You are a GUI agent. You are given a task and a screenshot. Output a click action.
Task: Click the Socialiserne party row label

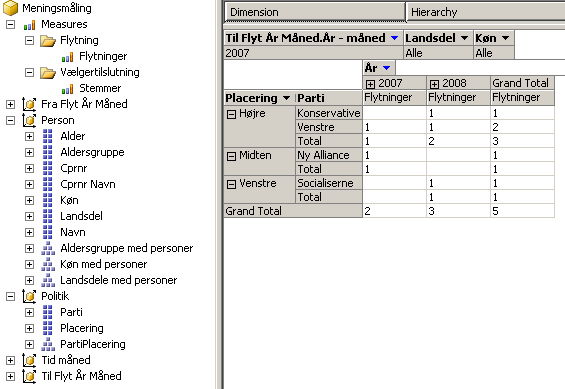point(329,183)
